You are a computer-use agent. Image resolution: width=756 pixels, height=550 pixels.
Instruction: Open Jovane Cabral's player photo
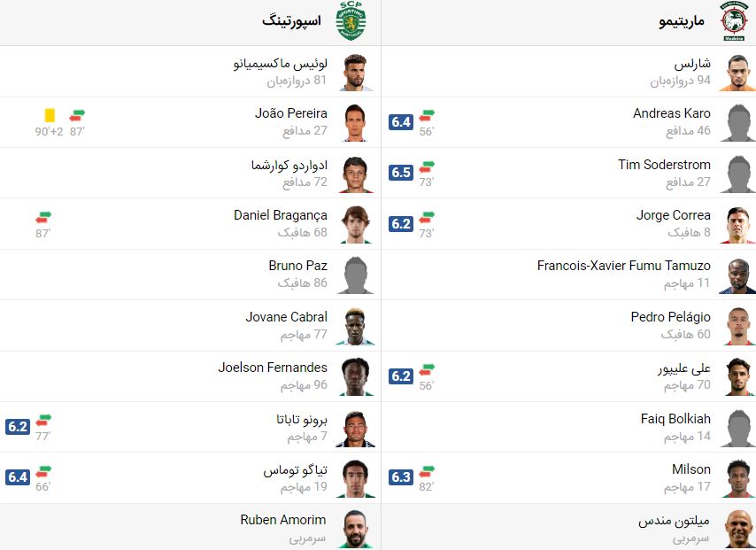click(x=356, y=326)
